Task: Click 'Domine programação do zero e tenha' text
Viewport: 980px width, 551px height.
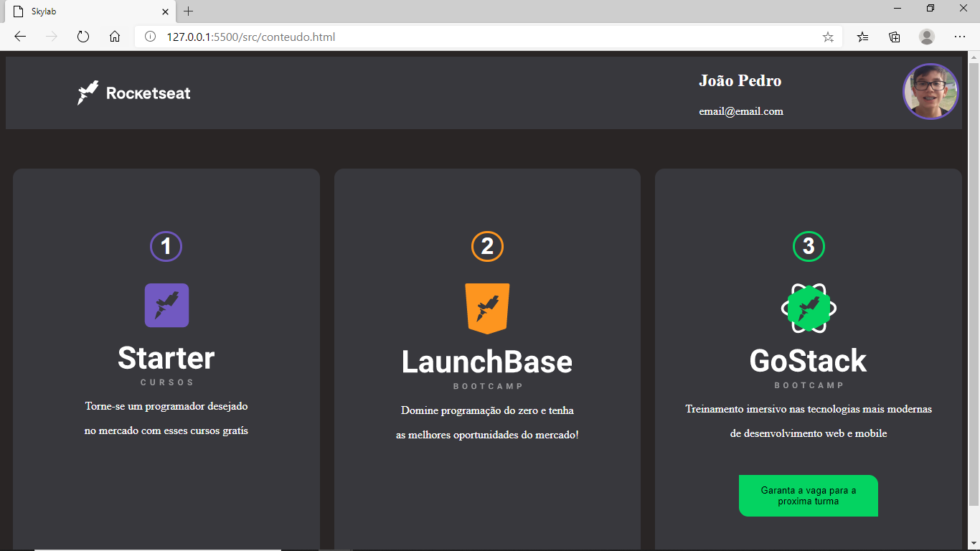Action: tap(487, 410)
